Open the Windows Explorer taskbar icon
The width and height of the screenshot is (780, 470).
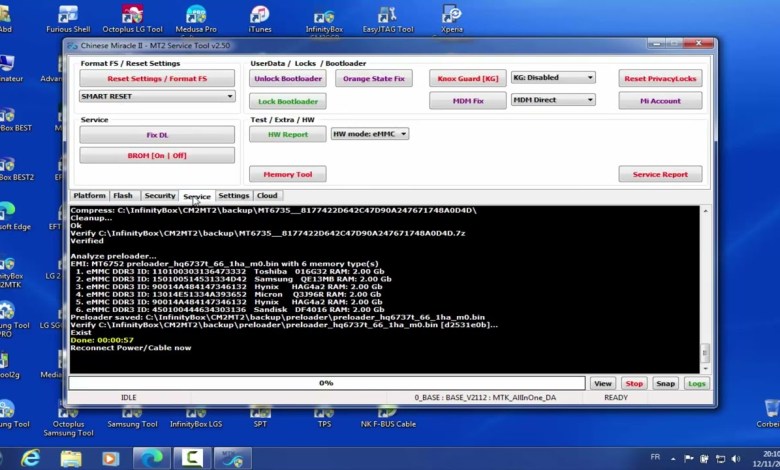71,458
